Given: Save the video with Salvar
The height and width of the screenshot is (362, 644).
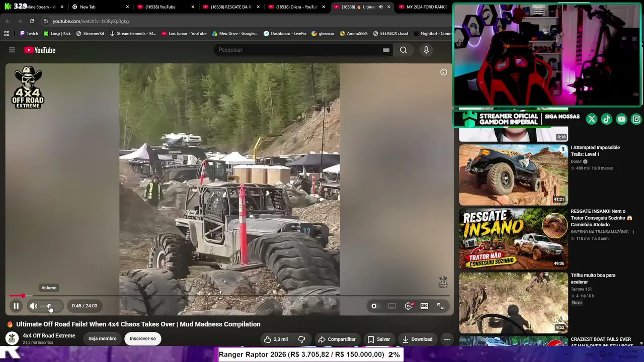Looking at the screenshot, I should 378,339.
